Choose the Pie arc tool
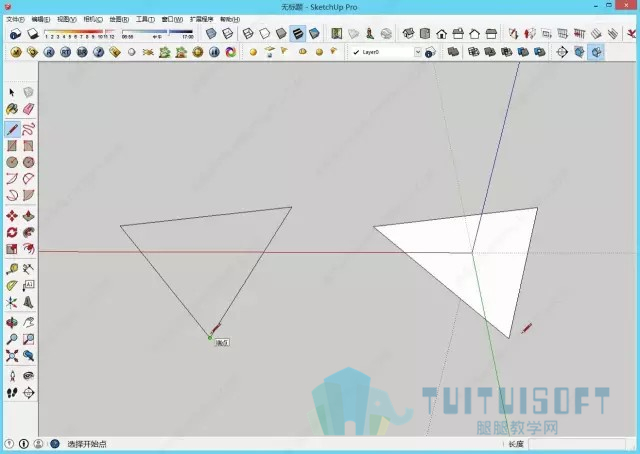Image resolution: width=640 pixels, height=454 pixels. (28, 195)
